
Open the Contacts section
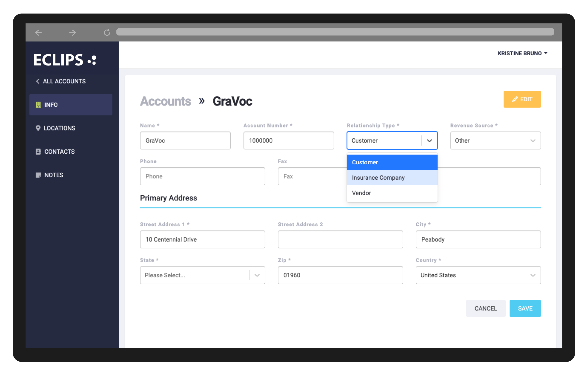[71, 151]
